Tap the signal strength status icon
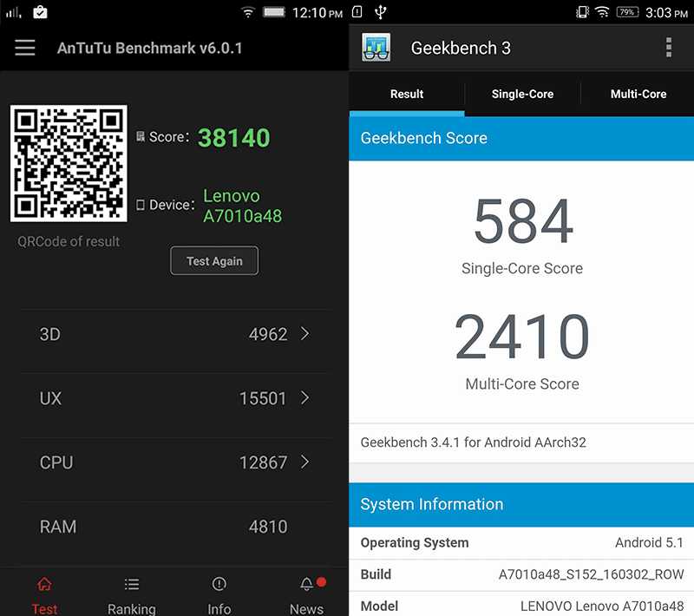Screen dimensions: 694x616 point(13,12)
